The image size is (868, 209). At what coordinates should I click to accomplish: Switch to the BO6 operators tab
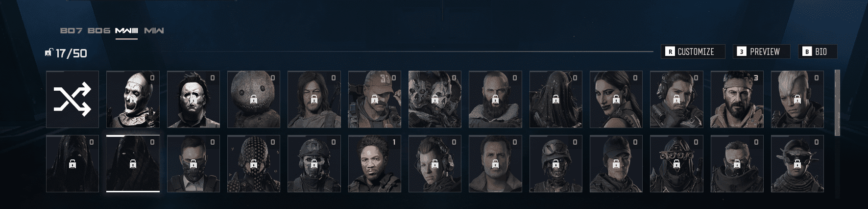[99, 30]
